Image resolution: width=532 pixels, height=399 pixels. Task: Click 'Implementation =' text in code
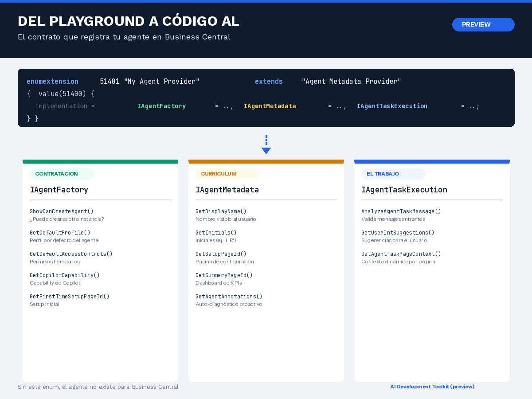tap(65, 106)
